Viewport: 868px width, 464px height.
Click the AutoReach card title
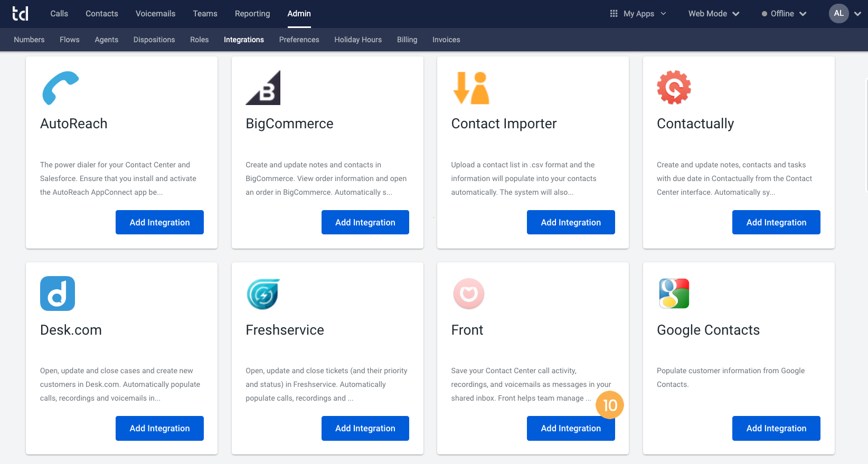74,124
